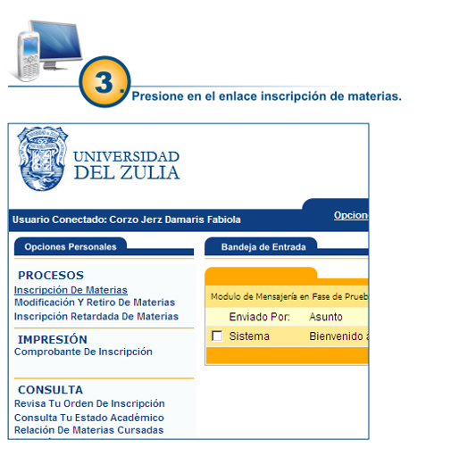The height and width of the screenshot is (464, 476).
Task: Open Revisa Tu Orden De Inscripción
Action: 89,403
